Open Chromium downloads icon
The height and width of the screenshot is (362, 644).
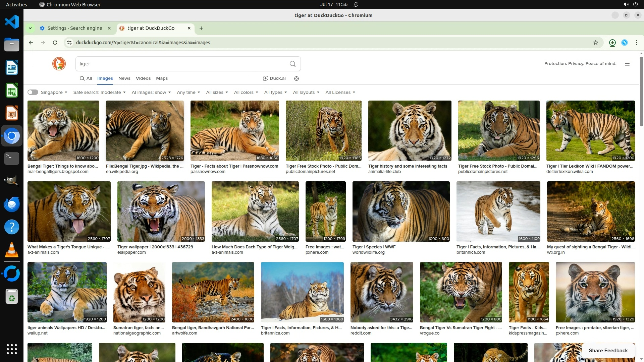click(612, 43)
